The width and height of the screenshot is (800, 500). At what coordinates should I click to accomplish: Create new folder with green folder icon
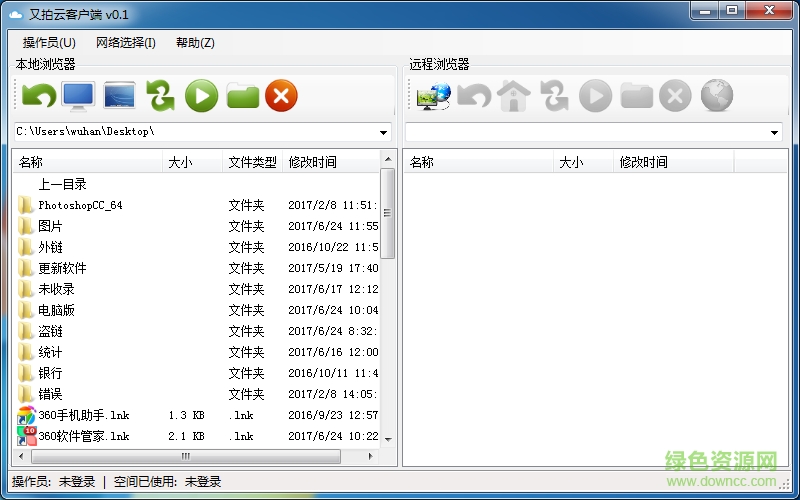(x=242, y=95)
